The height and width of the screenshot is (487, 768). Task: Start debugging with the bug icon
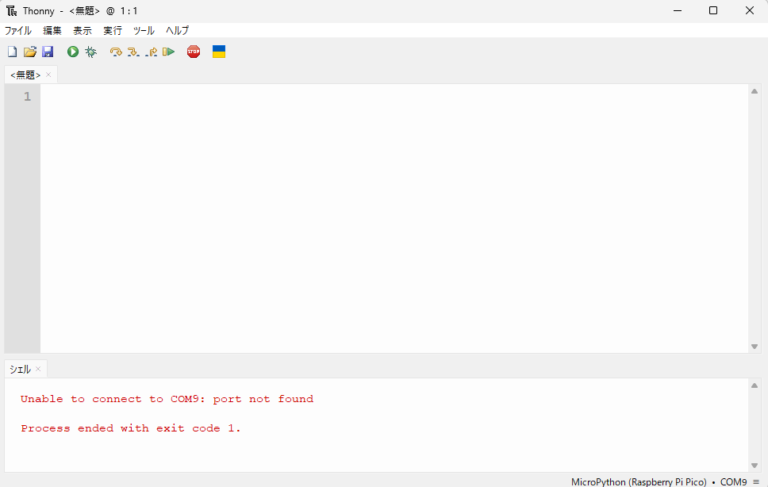pos(91,52)
